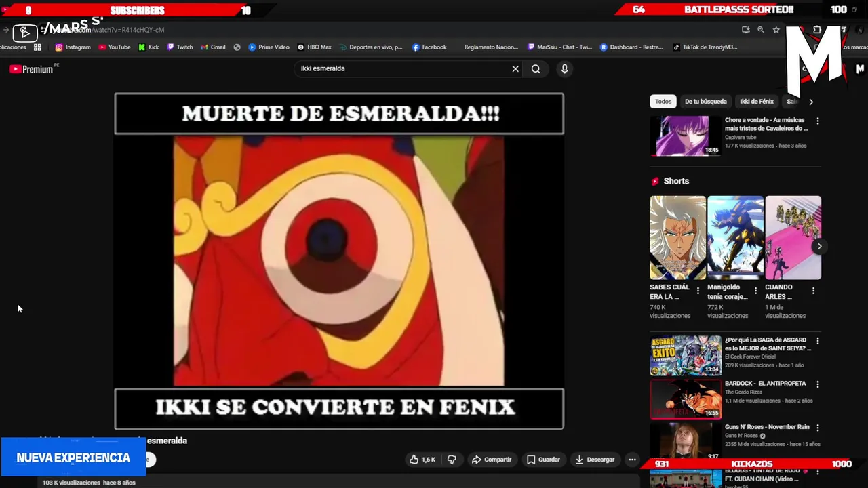This screenshot has width=868, height=488.
Task: Open 'Deportes en vivo' bookmark
Action: tap(370, 47)
